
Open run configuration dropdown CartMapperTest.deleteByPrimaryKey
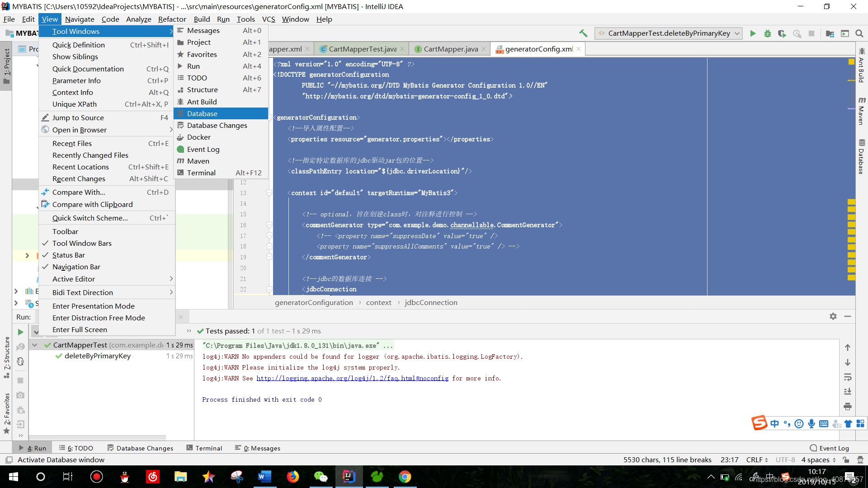[x=669, y=33]
